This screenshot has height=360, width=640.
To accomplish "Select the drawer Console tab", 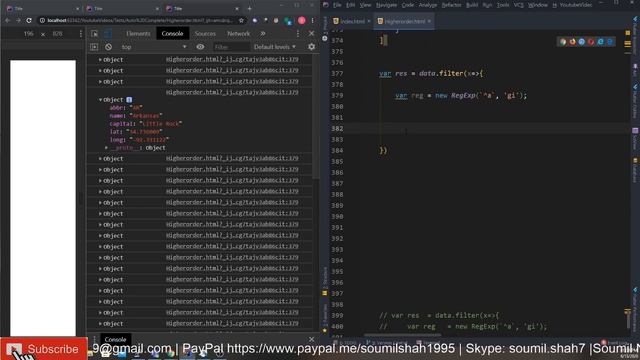I will pyautogui.click(x=115, y=340).
